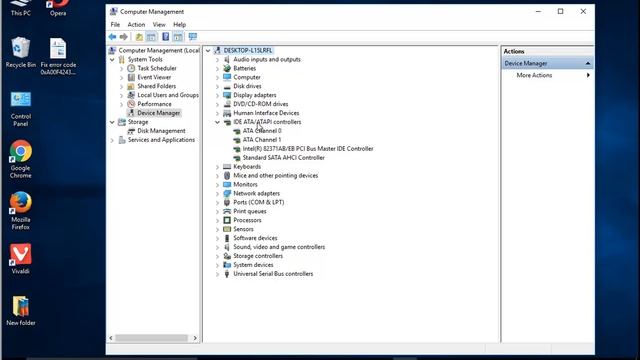The height and width of the screenshot is (360, 640).
Task: Select Software devices category
Action: [255, 238]
